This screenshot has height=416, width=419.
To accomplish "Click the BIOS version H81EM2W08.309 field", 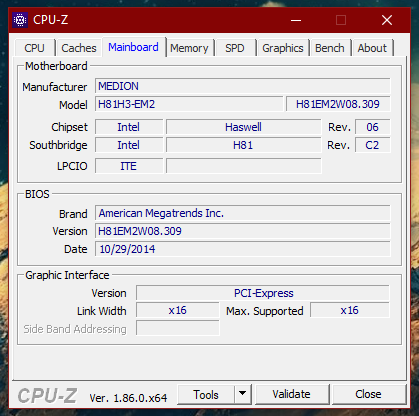I will pyautogui.click(x=242, y=231).
